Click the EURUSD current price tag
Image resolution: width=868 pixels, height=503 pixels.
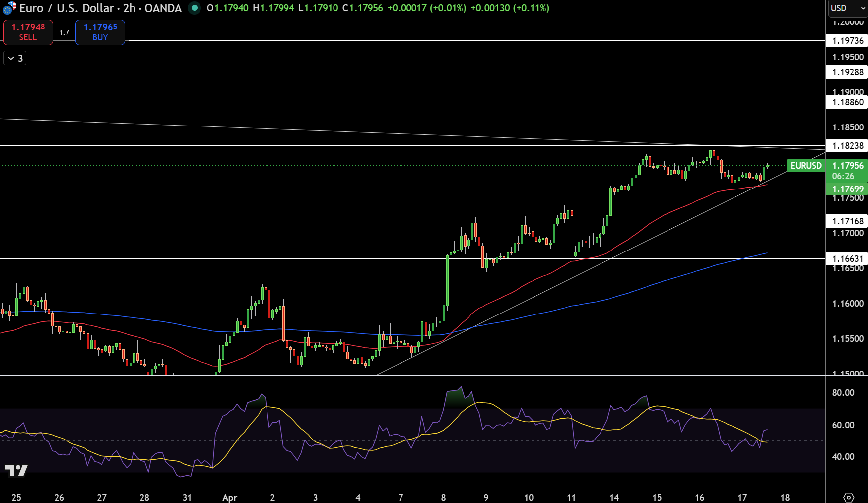click(x=806, y=166)
